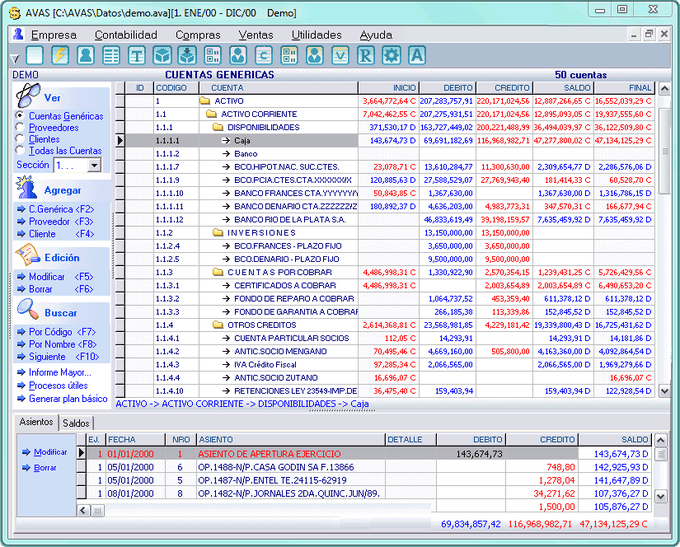Click the SALDO column header in accounts grid

[563, 88]
